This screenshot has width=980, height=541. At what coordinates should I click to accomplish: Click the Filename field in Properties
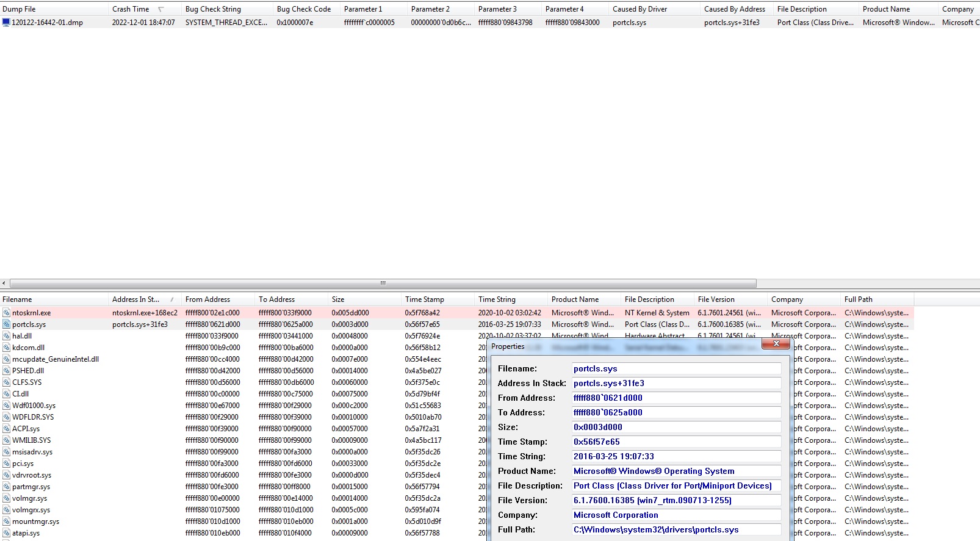(677, 369)
